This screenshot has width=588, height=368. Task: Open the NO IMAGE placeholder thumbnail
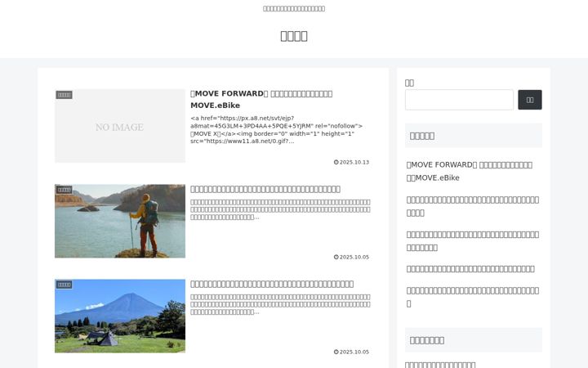click(x=120, y=126)
